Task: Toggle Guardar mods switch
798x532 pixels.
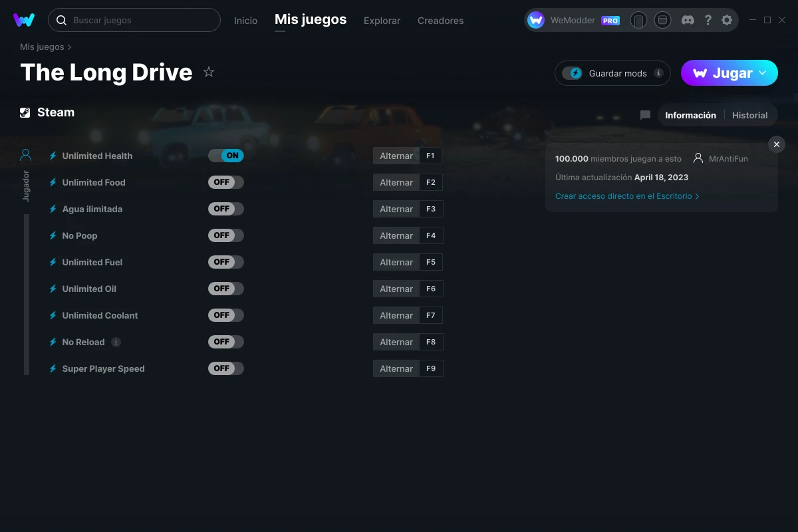Action: (572, 73)
